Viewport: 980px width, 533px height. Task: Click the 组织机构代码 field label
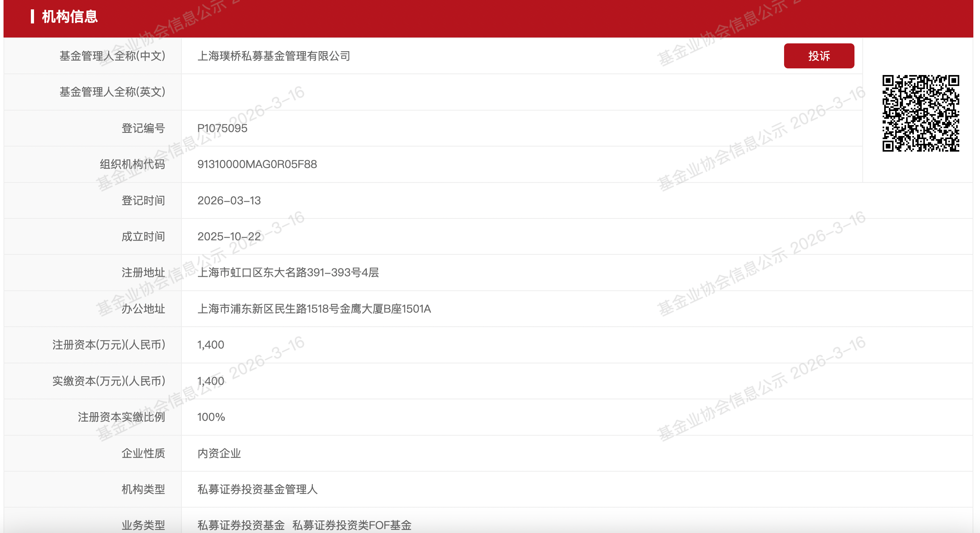point(132,164)
